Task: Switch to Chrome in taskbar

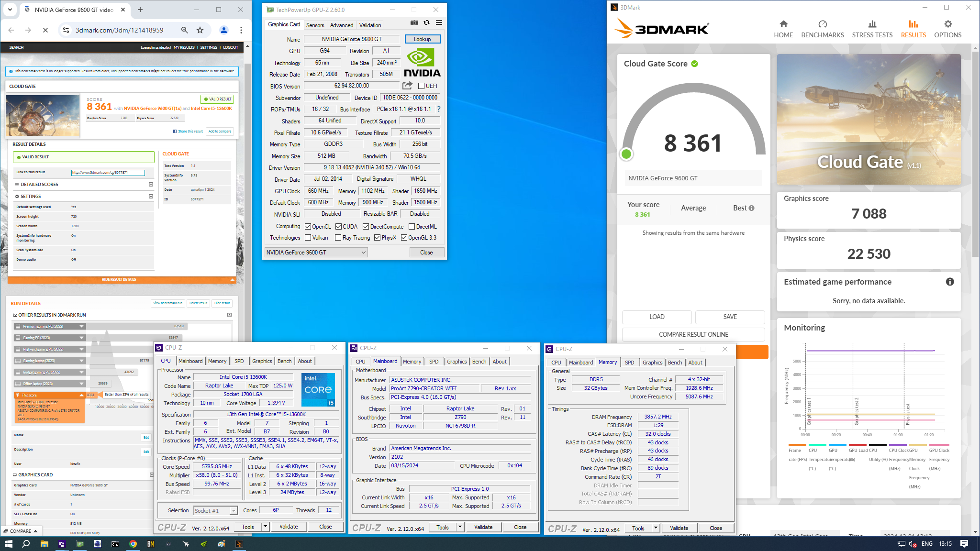Action: pyautogui.click(x=133, y=544)
